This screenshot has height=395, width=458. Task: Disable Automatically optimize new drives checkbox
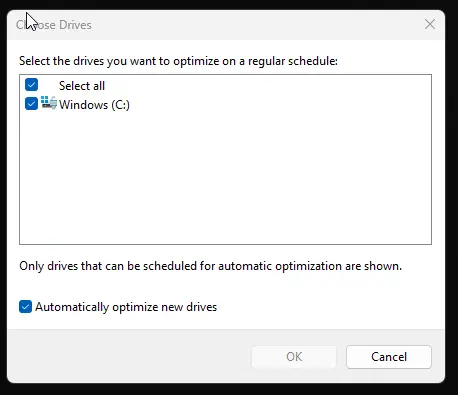pos(25,307)
